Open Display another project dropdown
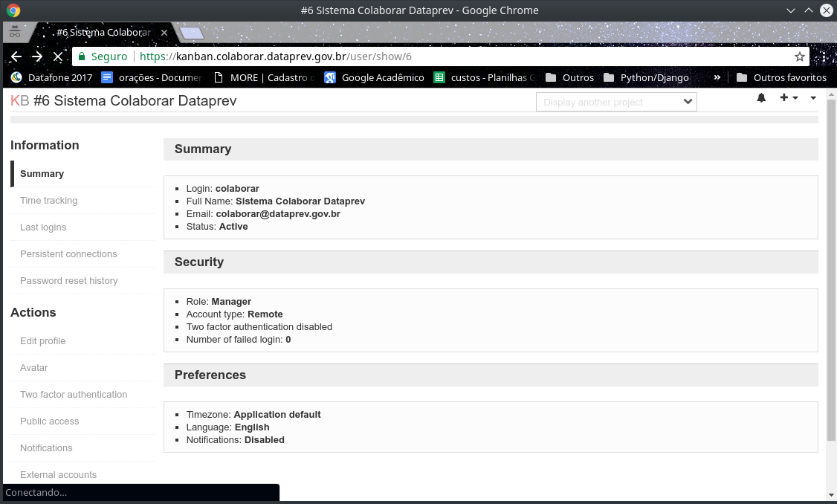 [616, 102]
